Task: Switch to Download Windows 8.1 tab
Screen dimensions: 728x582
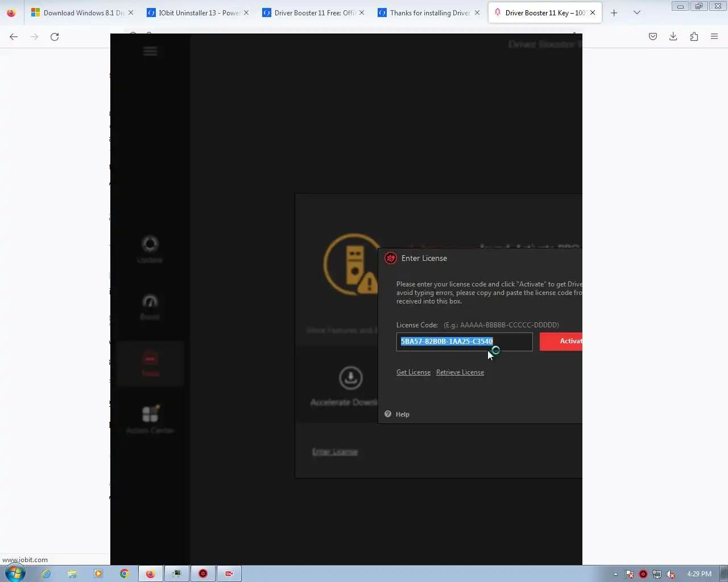Action: coord(78,13)
